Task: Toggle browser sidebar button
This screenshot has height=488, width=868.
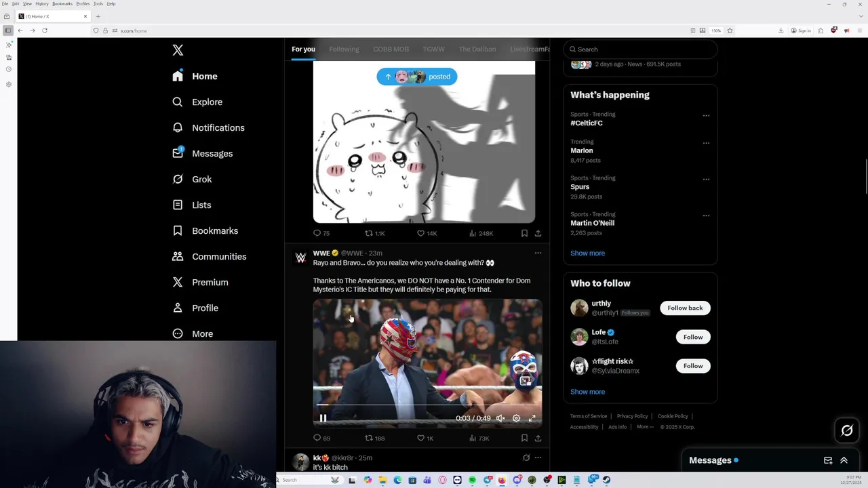Action: point(7,30)
